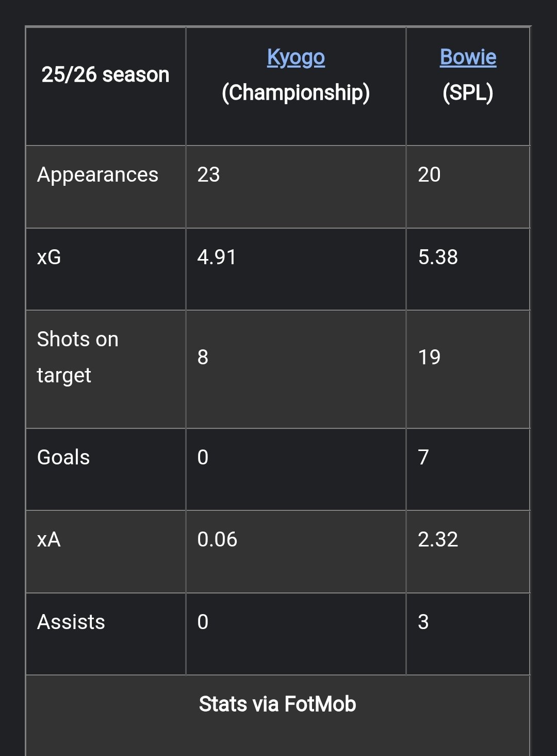This screenshot has width=557, height=756.
Task: Click the (Championship) league text
Action: coord(296,93)
